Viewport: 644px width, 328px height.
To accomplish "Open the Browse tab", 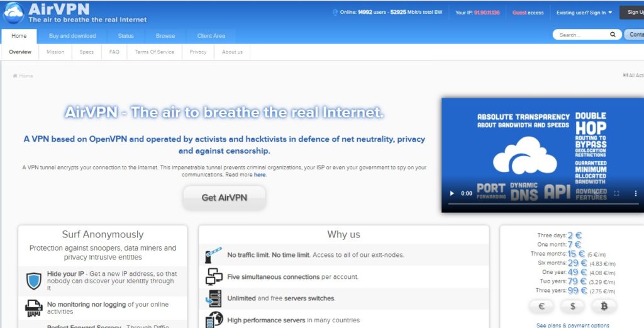I will [165, 36].
